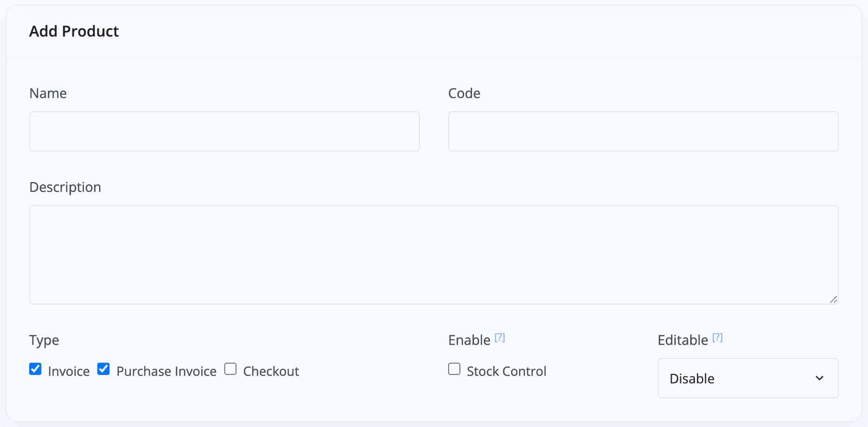868x427 pixels.
Task: Click the Description field label
Action: point(65,187)
